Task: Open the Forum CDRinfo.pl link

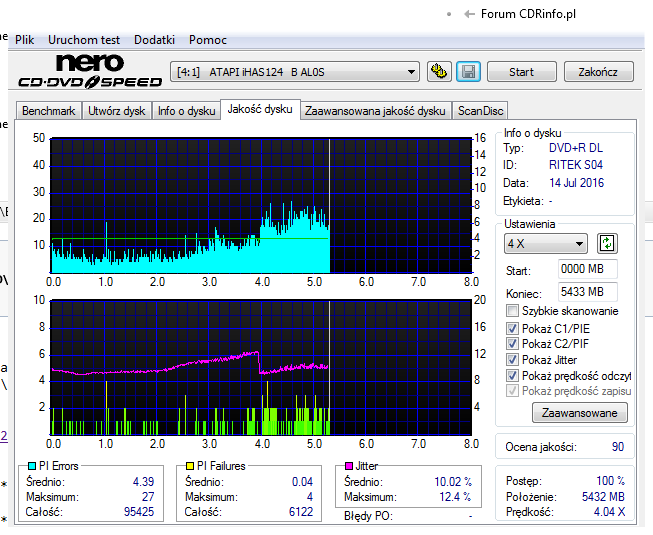Action: click(528, 14)
